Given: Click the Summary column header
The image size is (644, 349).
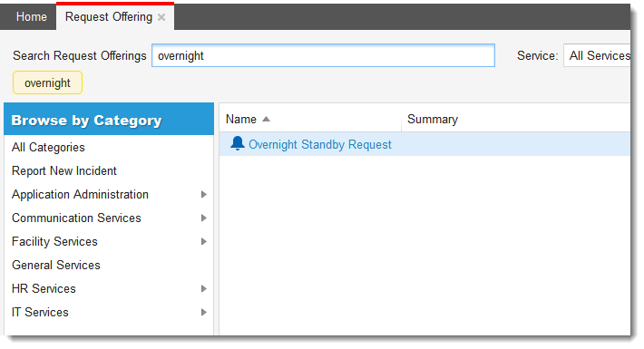Looking at the screenshot, I should click(x=433, y=120).
